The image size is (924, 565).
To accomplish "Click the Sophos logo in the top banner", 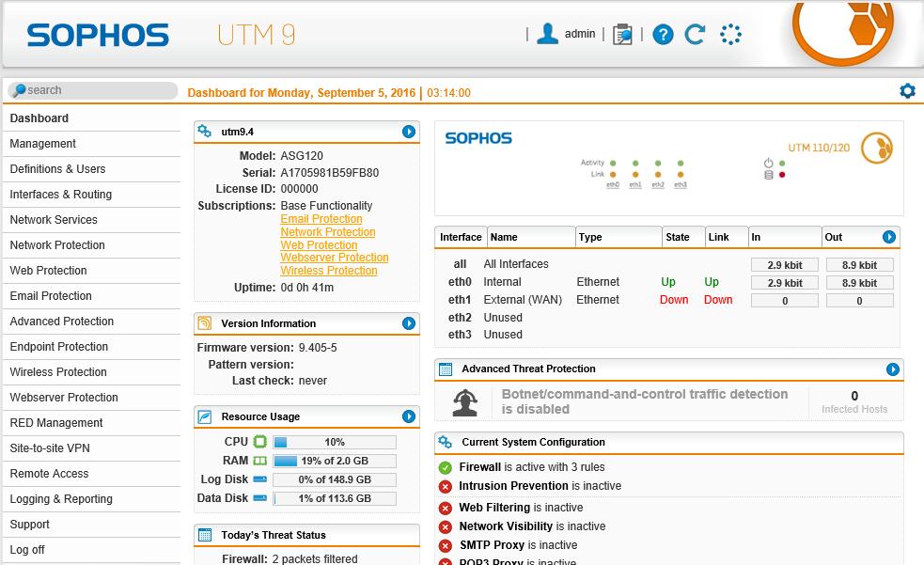I will (98, 35).
